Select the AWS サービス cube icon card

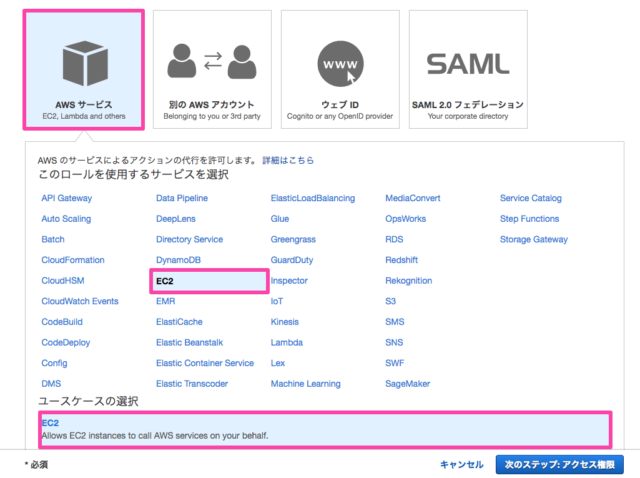84,70
